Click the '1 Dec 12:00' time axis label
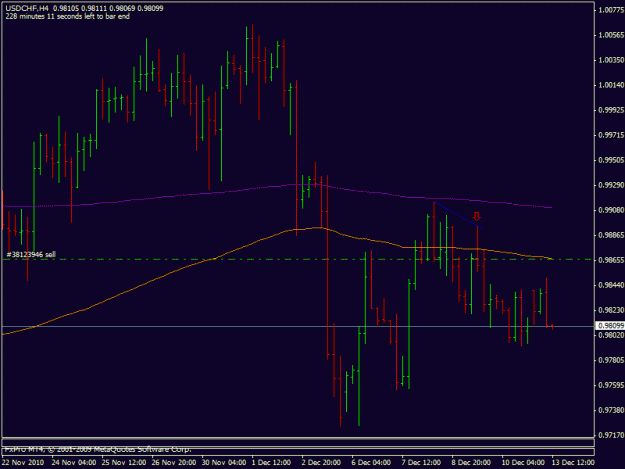This screenshot has height=469, width=625. tap(271, 462)
